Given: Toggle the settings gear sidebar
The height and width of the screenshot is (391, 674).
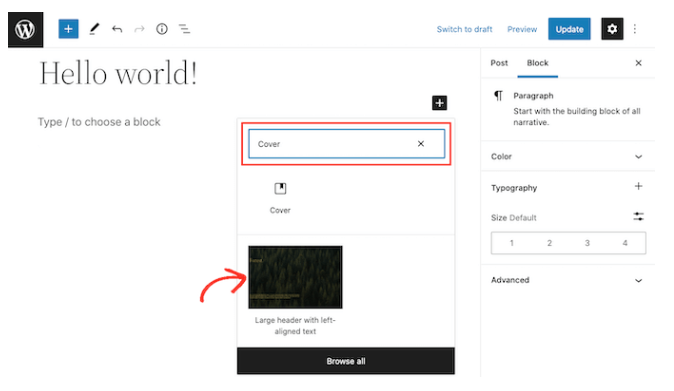Looking at the screenshot, I should click(x=612, y=29).
